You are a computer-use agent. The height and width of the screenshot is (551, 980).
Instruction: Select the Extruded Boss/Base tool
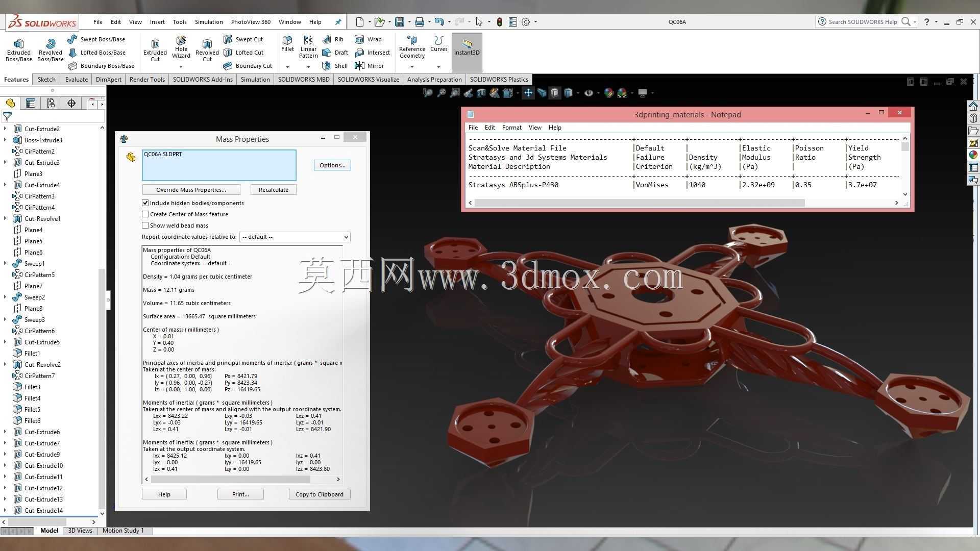pos(19,50)
